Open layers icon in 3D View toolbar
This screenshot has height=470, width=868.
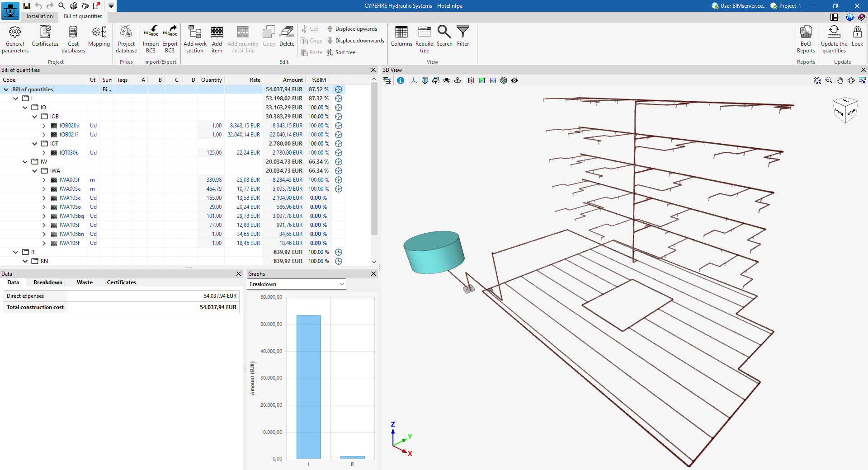pos(387,80)
